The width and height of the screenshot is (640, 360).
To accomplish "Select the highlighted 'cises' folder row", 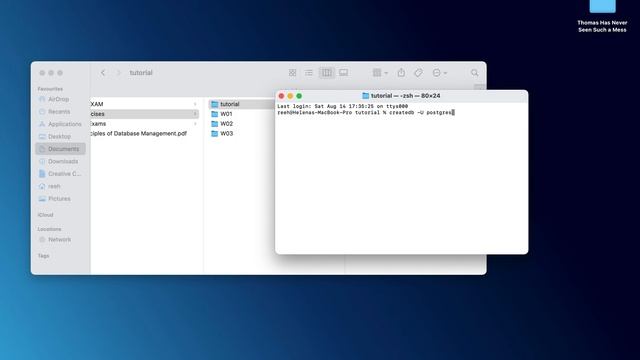I will pyautogui.click(x=144, y=114).
